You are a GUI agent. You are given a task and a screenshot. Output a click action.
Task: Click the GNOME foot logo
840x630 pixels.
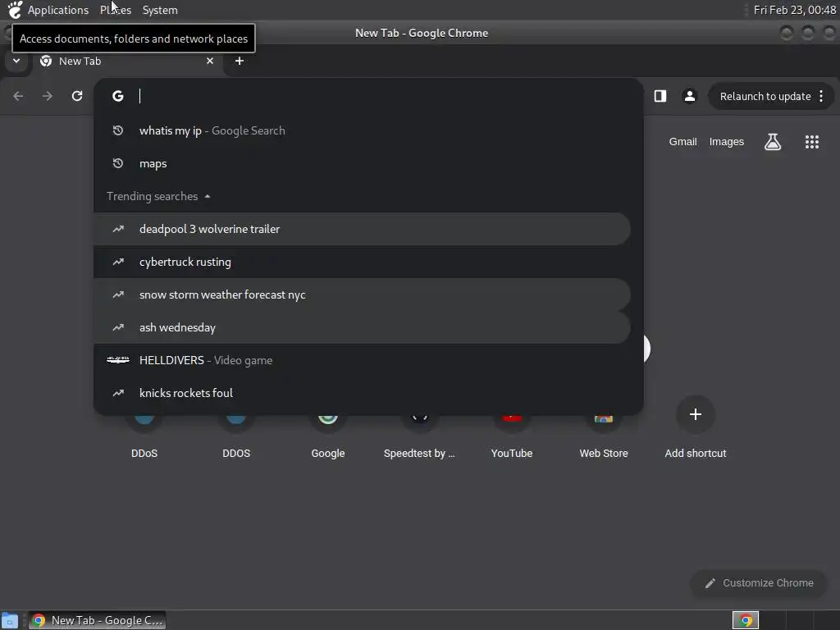tap(15, 10)
